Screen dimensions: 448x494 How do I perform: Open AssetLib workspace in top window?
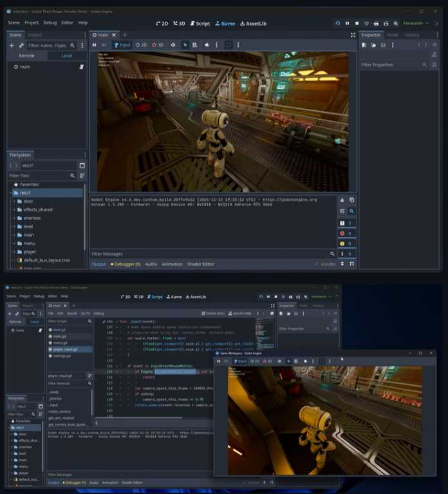click(253, 24)
